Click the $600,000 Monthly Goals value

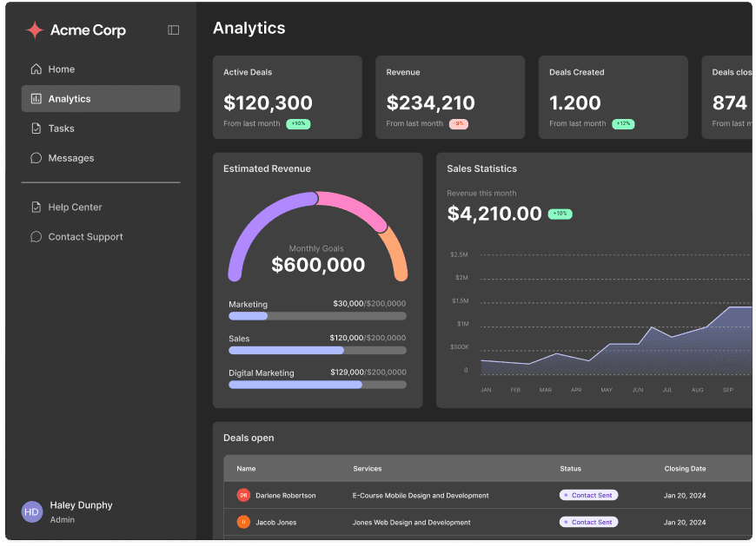[x=318, y=265]
